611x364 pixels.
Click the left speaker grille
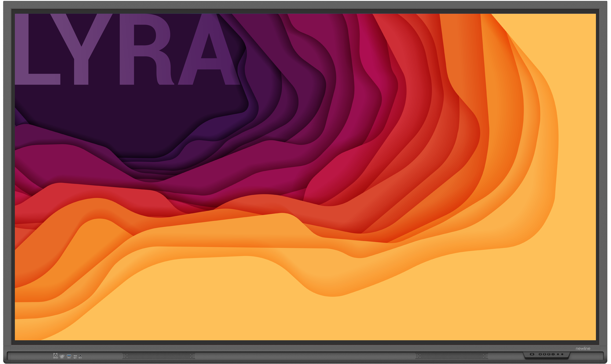click(159, 356)
